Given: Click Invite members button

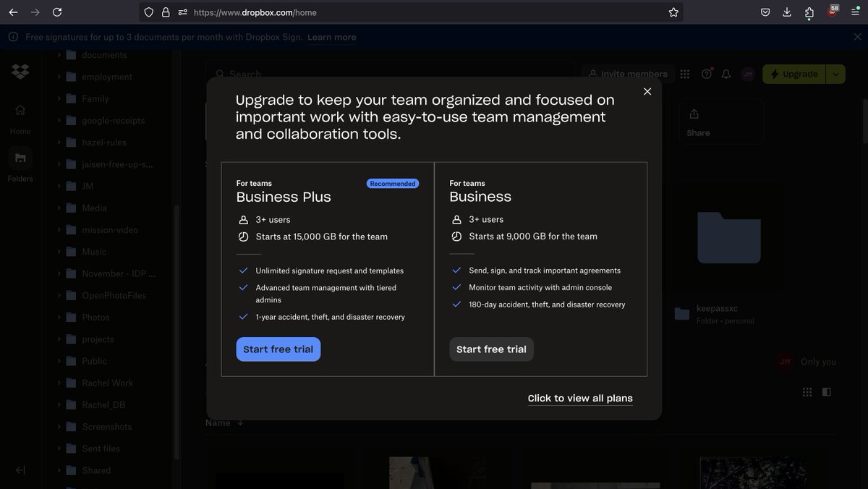Looking at the screenshot, I should point(628,74).
